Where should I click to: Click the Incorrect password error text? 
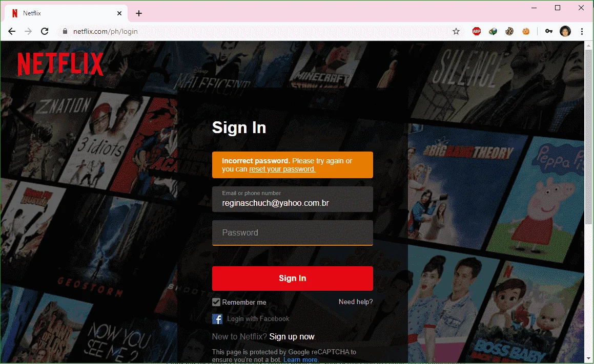pyautogui.click(x=256, y=161)
